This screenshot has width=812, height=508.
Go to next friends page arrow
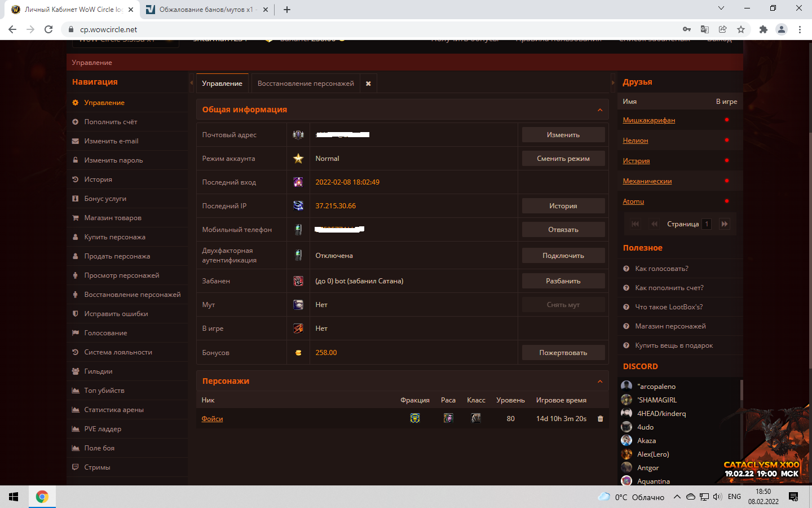pos(725,224)
